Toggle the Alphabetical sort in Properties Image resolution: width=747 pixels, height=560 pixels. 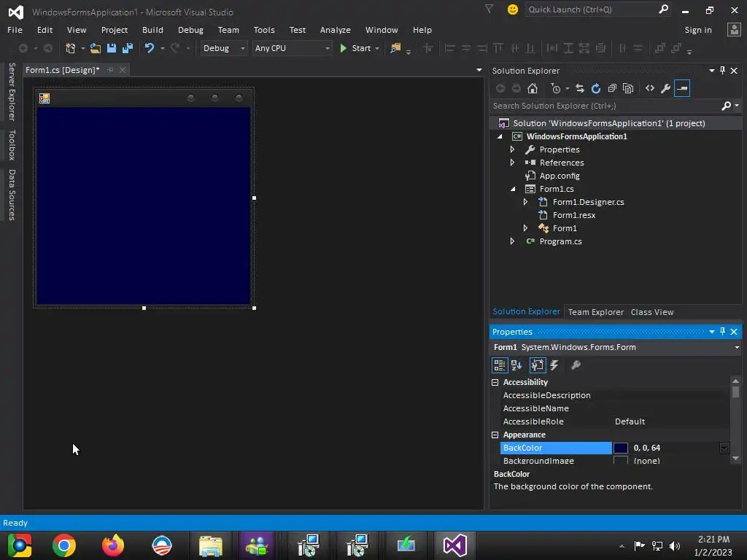click(516, 365)
